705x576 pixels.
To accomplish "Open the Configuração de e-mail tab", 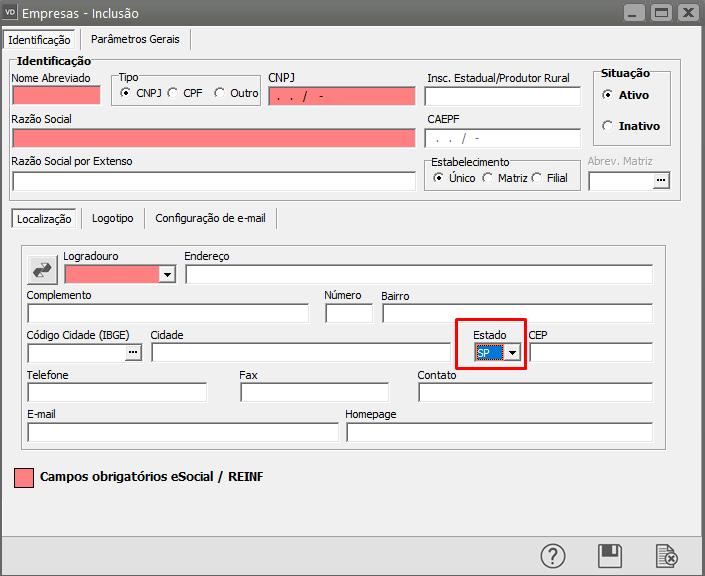I will tap(210, 217).
